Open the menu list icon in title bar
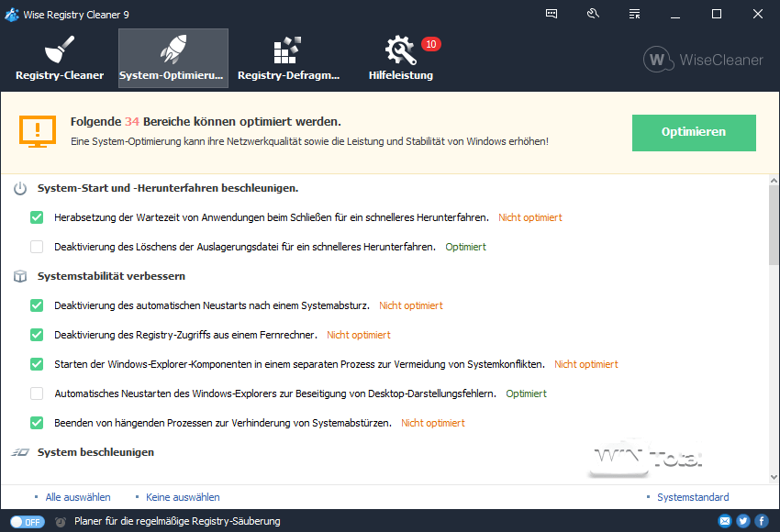Image resolution: width=780 pixels, height=532 pixels. click(x=634, y=14)
